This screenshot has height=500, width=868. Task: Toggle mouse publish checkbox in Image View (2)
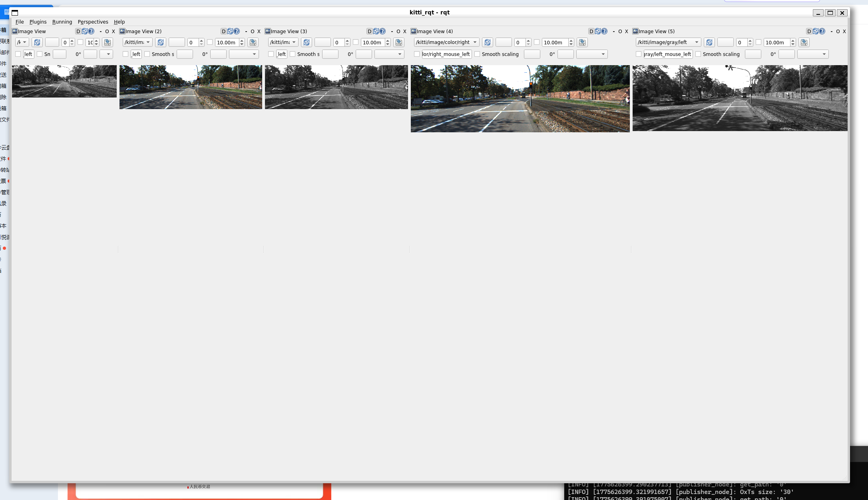pos(125,54)
